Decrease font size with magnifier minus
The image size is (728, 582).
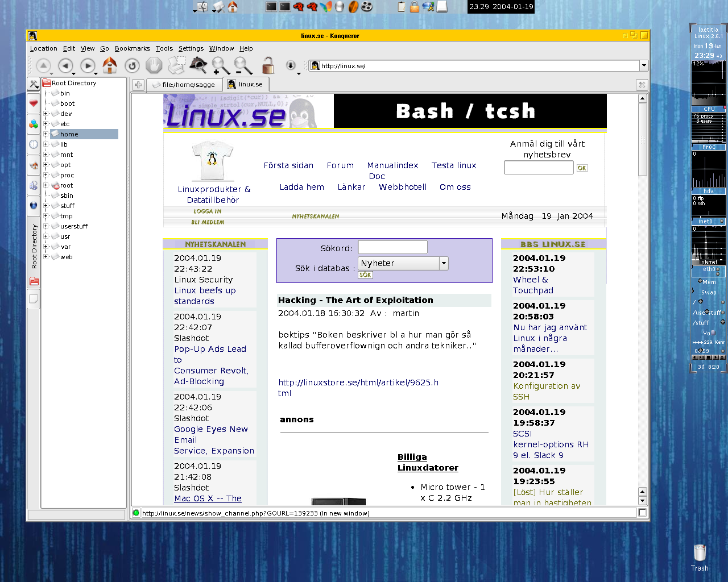(243, 66)
